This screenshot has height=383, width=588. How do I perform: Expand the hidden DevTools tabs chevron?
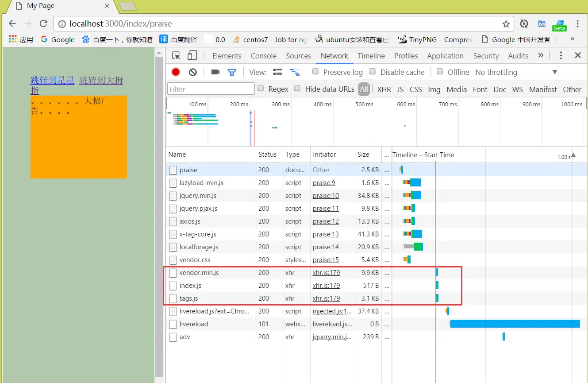(541, 55)
